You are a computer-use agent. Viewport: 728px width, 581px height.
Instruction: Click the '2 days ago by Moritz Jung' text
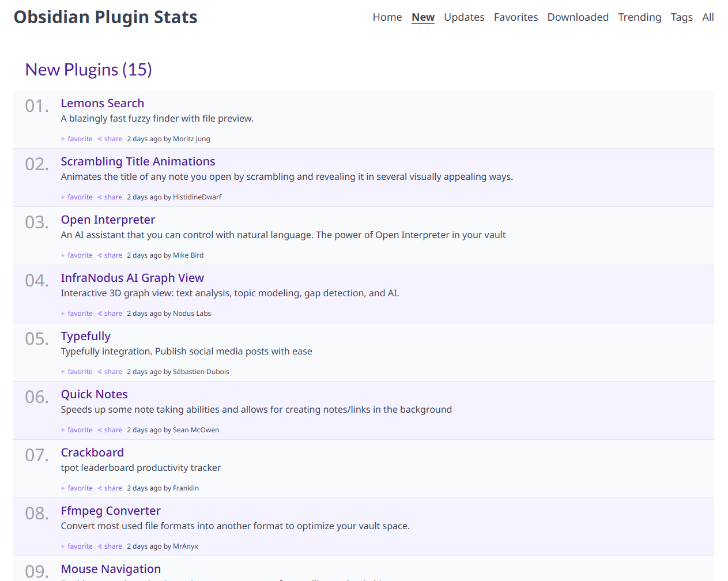168,139
